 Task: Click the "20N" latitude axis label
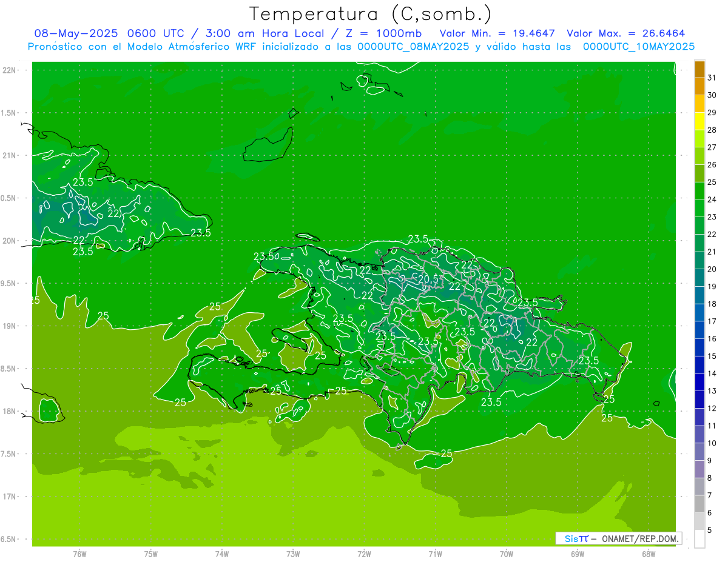coord(10,241)
